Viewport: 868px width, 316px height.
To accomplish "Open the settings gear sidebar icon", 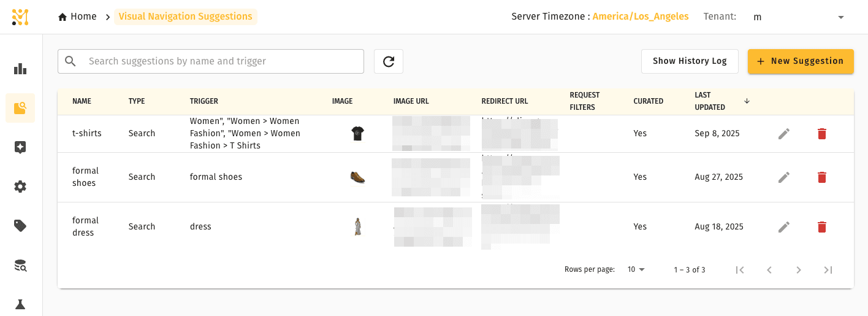I will click(20, 187).
